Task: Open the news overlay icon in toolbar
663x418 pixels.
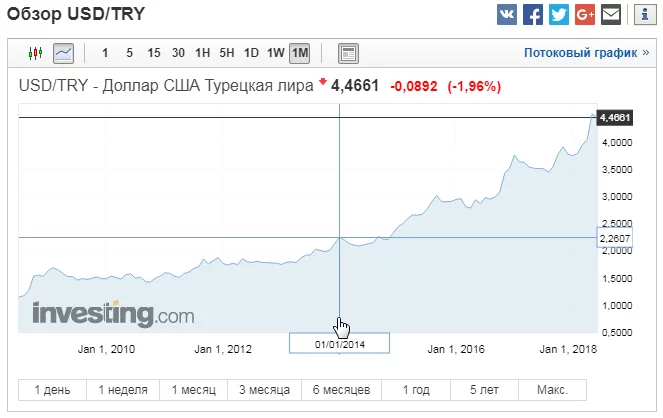Action: pos(348,52)
